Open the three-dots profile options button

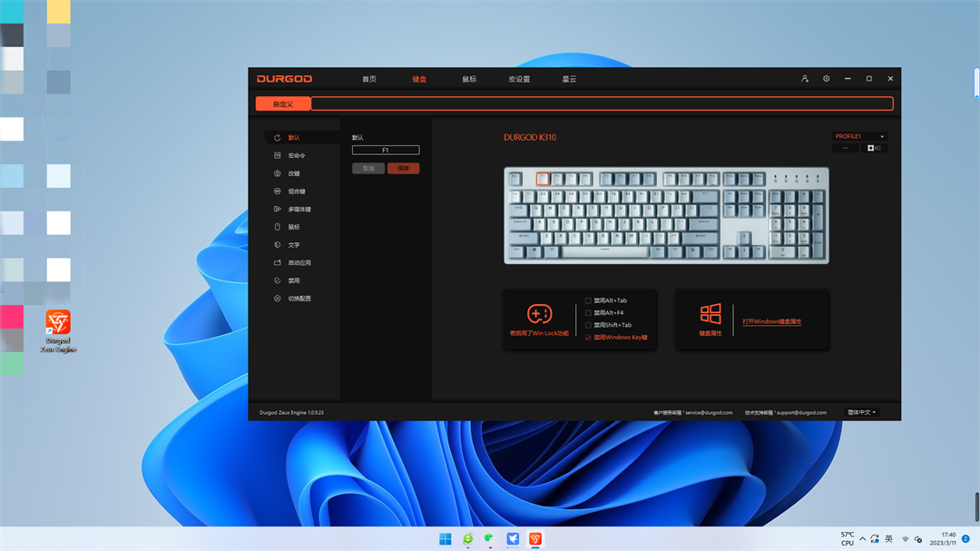click(845, 148)
